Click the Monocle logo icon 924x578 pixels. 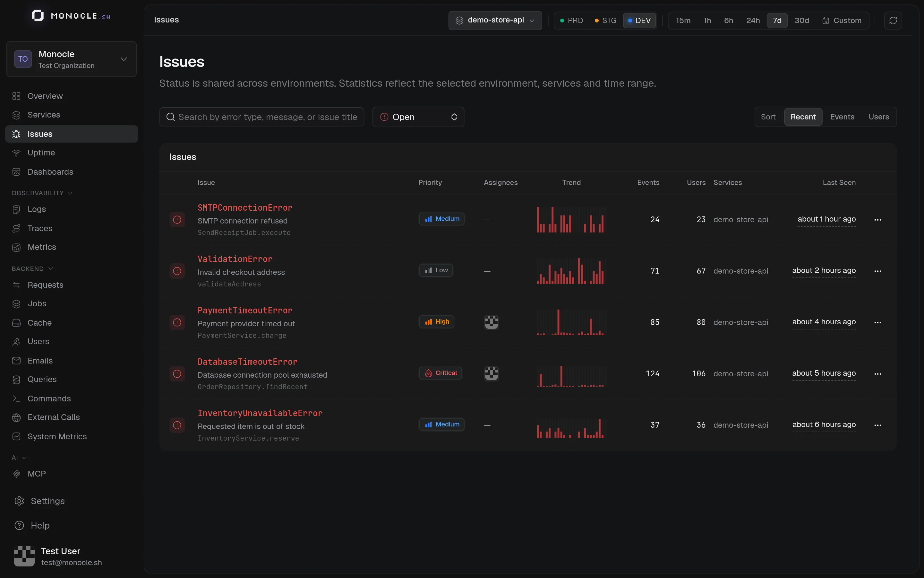pyautogui.click(x=38, y=16)
